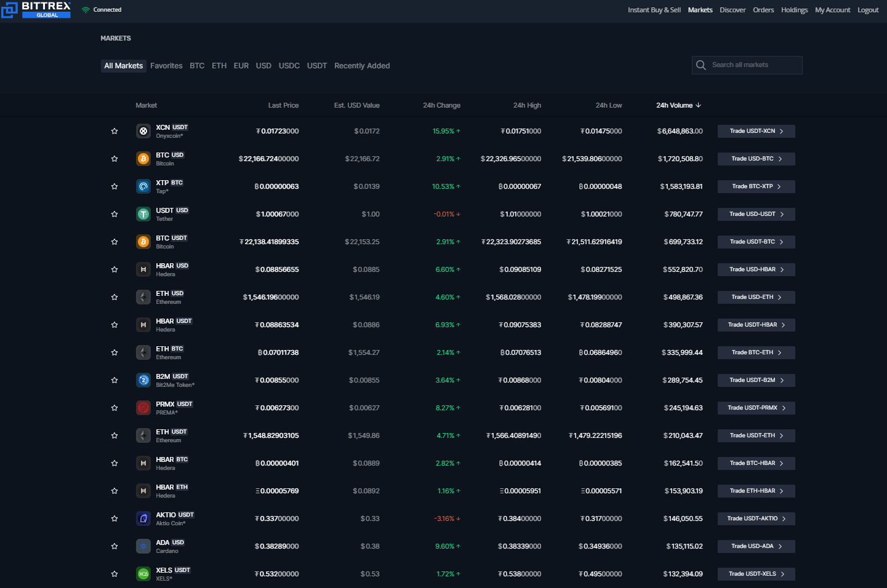Click Trade USD-BTC button

pos(757,159)
